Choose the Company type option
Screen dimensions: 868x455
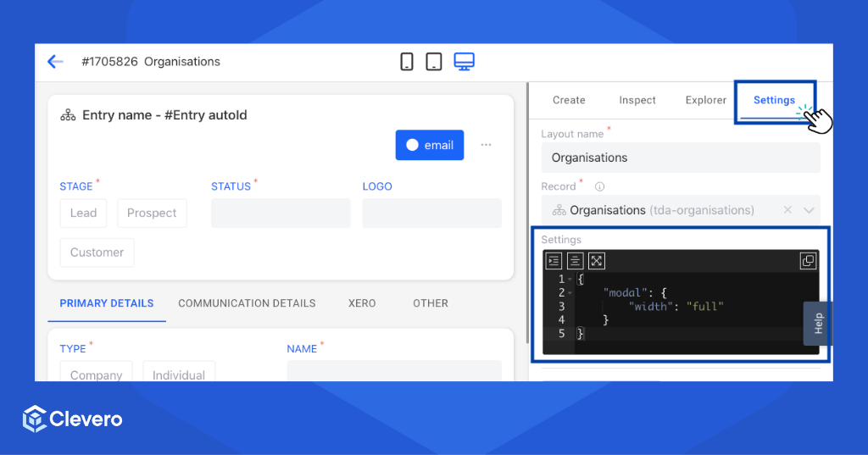(96, 372)
